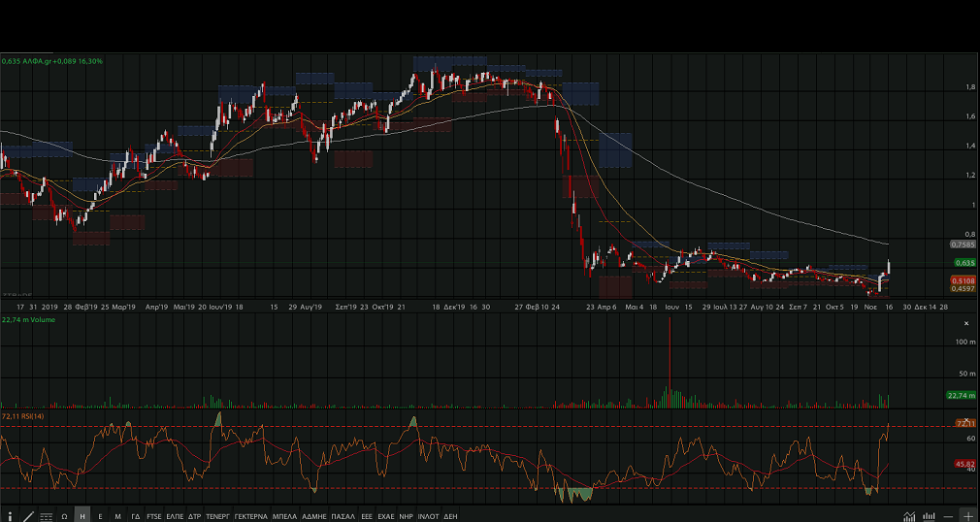This screenshot has height=522, width=980.
Task: Zoom out with the minus icon
Action: click(x=949, y=515)
